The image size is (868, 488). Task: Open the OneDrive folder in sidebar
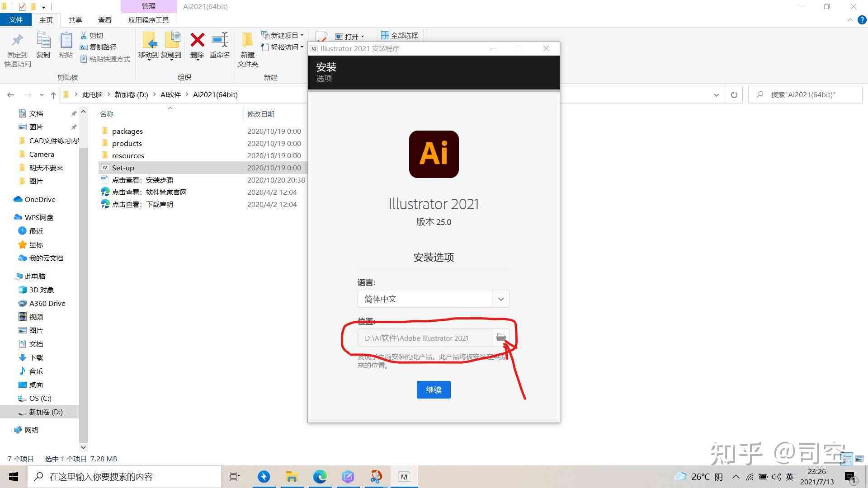click(x=39, y=198)
